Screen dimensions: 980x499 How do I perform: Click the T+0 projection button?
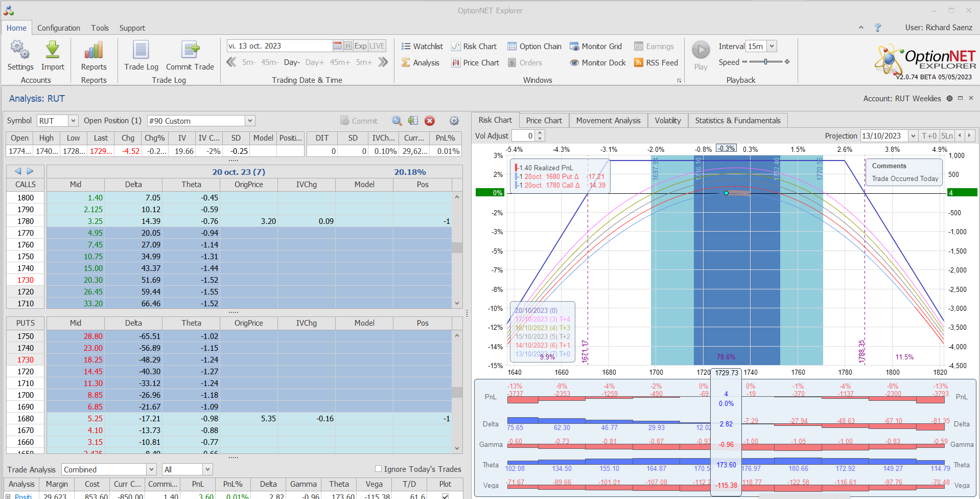(928, 135)
